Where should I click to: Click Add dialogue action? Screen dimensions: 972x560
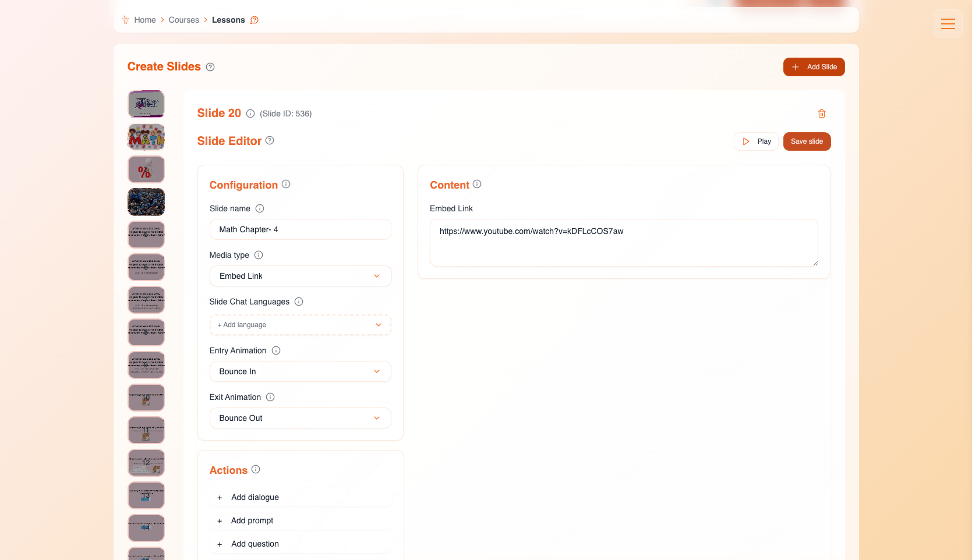click(x=301, y=497)
